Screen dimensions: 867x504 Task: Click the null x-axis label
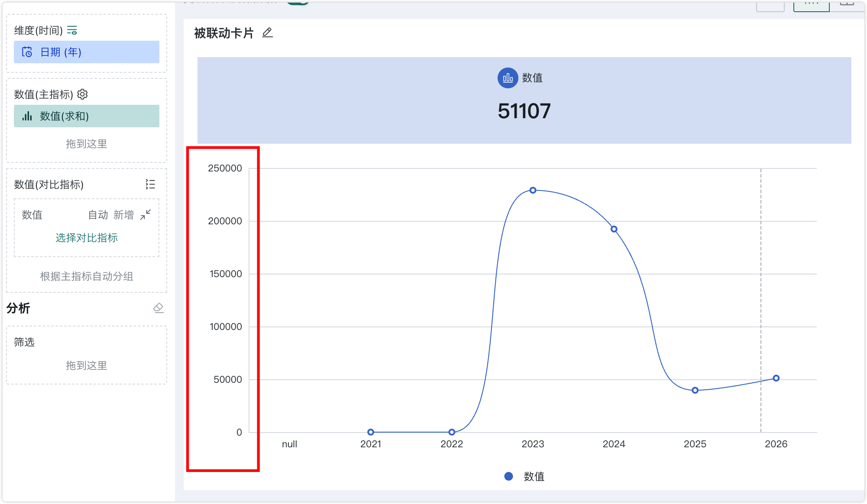(x=289, y=444)
